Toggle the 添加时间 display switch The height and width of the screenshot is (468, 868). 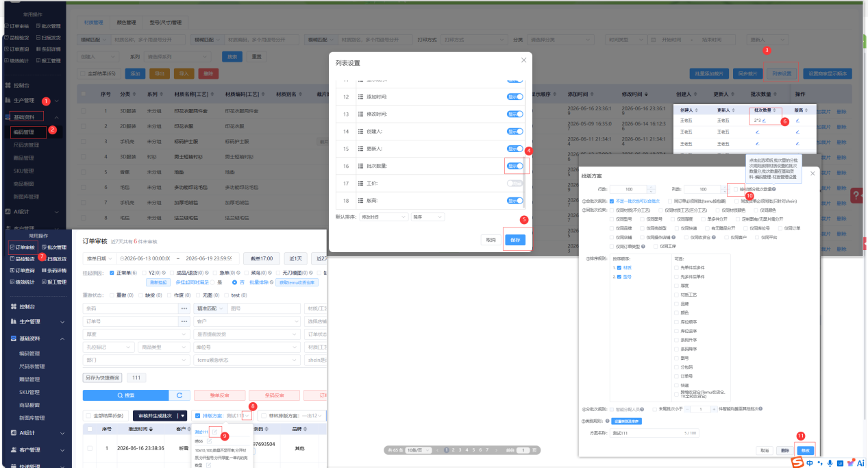coord(514,97)
